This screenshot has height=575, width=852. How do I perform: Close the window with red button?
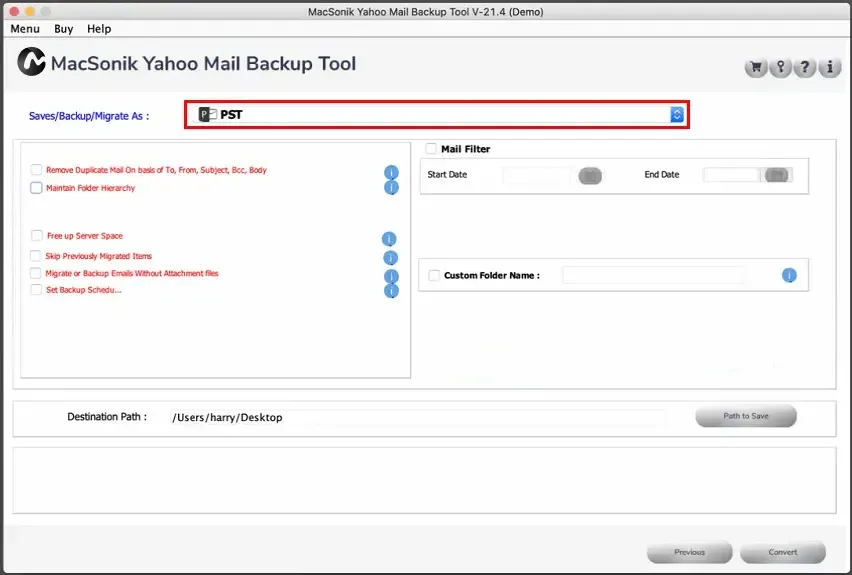coord(14,11)
